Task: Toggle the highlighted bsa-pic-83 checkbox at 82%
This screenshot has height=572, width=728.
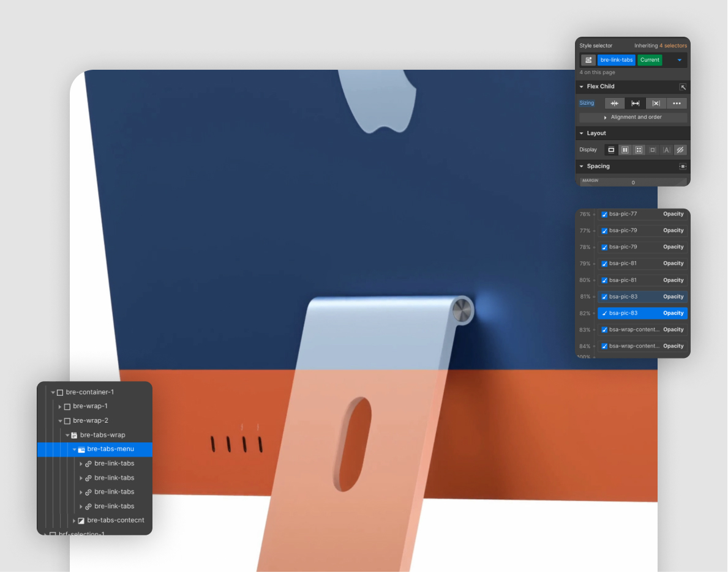Action: click(604, 314)
